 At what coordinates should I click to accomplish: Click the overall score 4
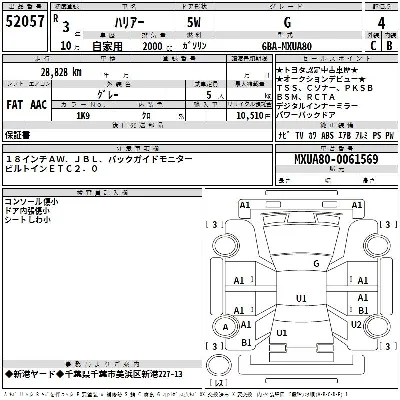(x=381, y=23)
